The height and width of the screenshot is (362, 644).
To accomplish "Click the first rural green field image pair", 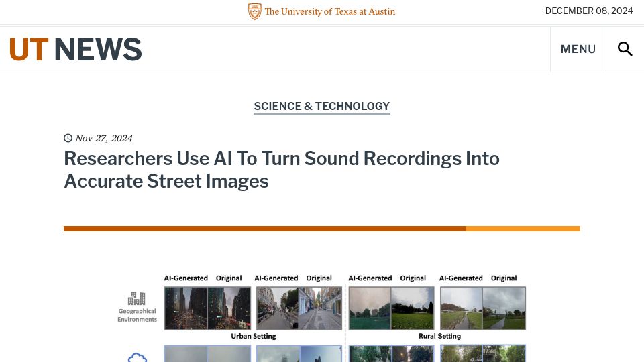I will 391,308.
